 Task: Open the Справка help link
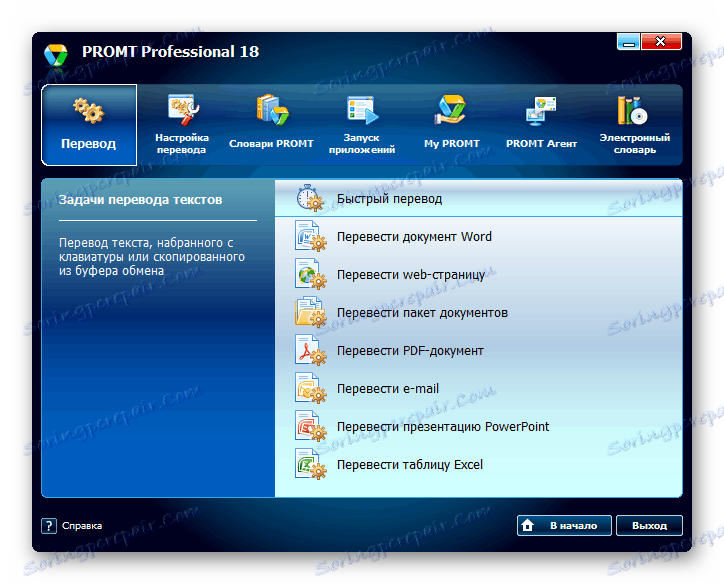click(x=82, y=526)
